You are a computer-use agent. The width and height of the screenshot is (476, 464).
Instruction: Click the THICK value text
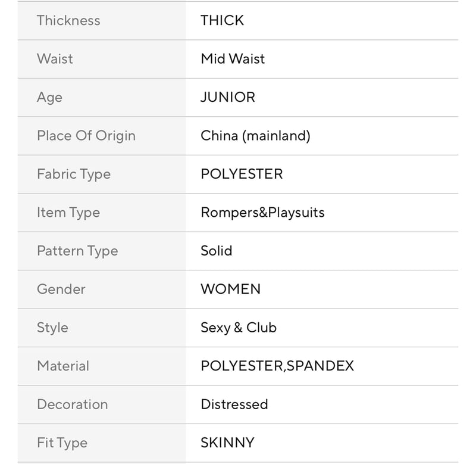coord(222,21)
